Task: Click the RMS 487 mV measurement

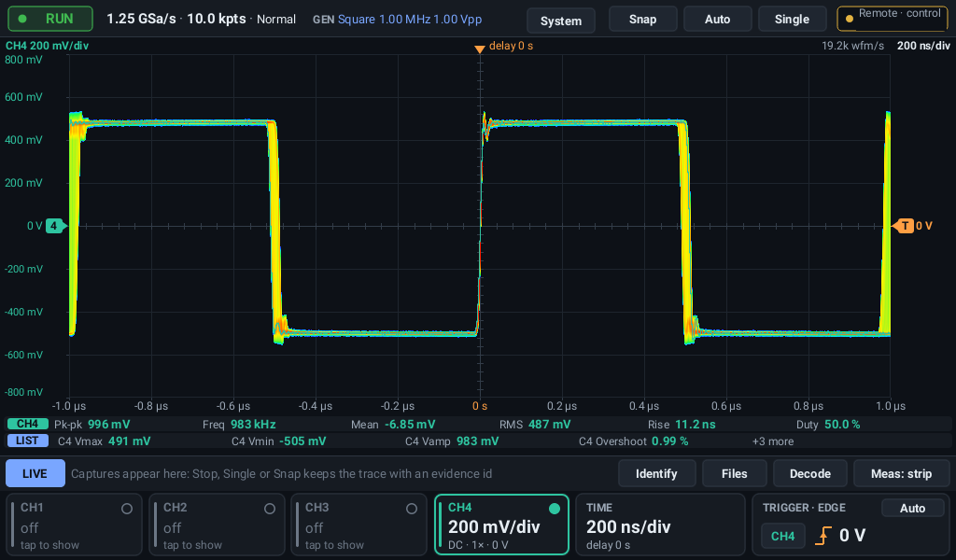Action: (535, 424)
